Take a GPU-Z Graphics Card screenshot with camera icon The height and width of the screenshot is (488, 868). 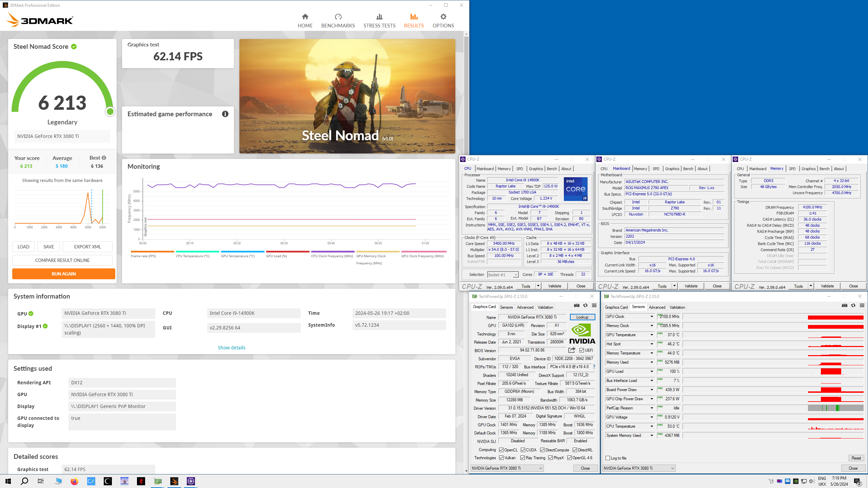(576, 305)
